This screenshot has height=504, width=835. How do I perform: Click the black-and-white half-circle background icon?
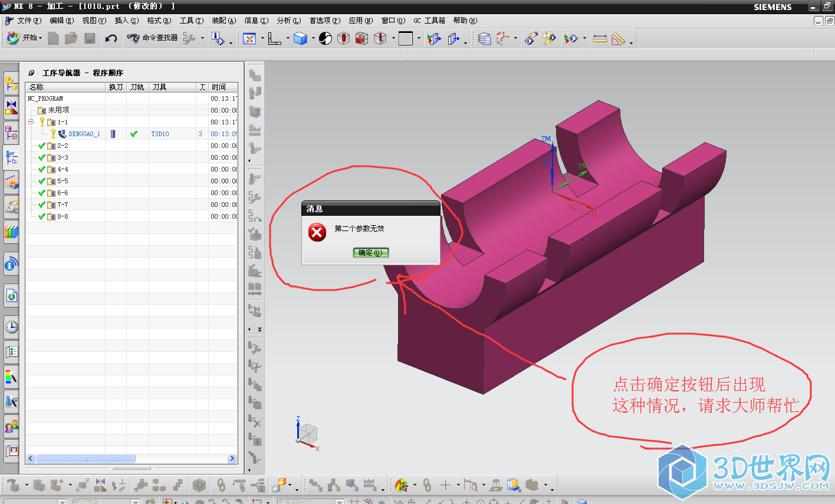click(x=326, y=38)
